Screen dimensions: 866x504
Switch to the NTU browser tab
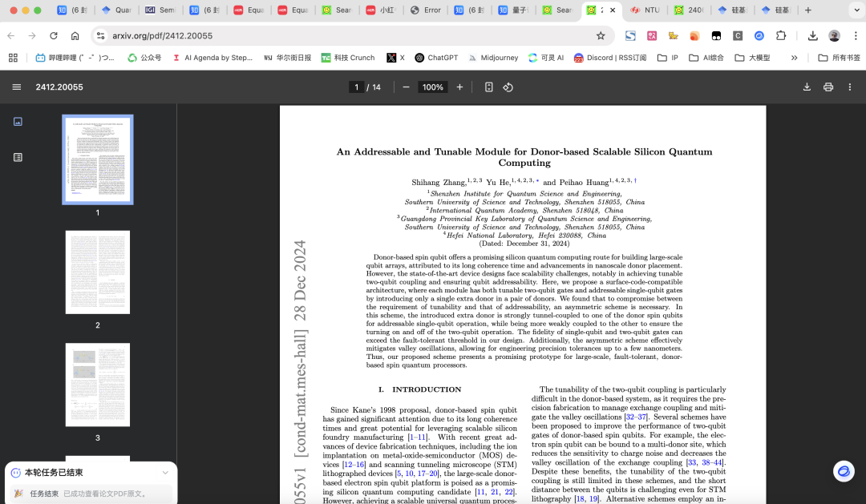coord(644,10)
